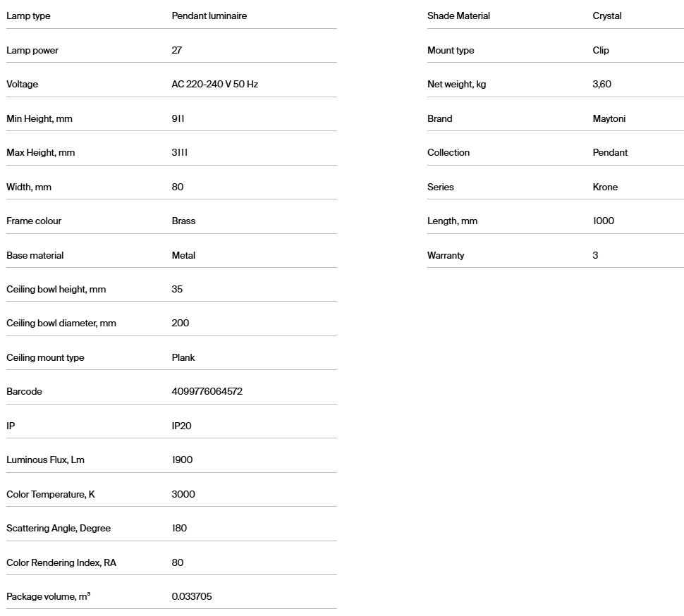Image resolution: width=684 pixels, height=616 pixels.
Task: Click the Ceiling bowl diameter, mm label
Action: pos(61,323)
